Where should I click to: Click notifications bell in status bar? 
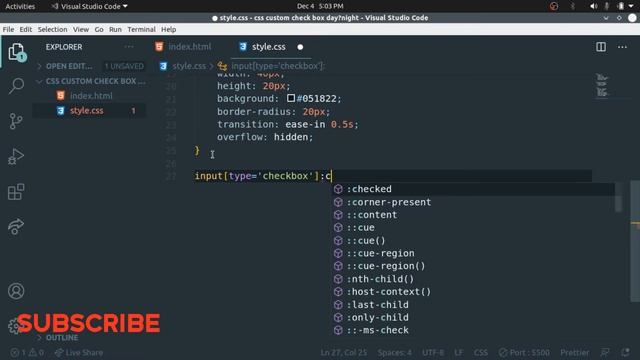pyautogui.click(x=625, y=352)
